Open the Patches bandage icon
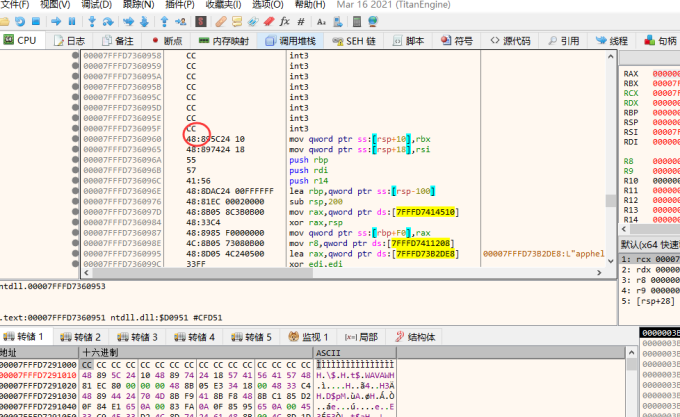The image size is (680, 417). click(221, 21)
